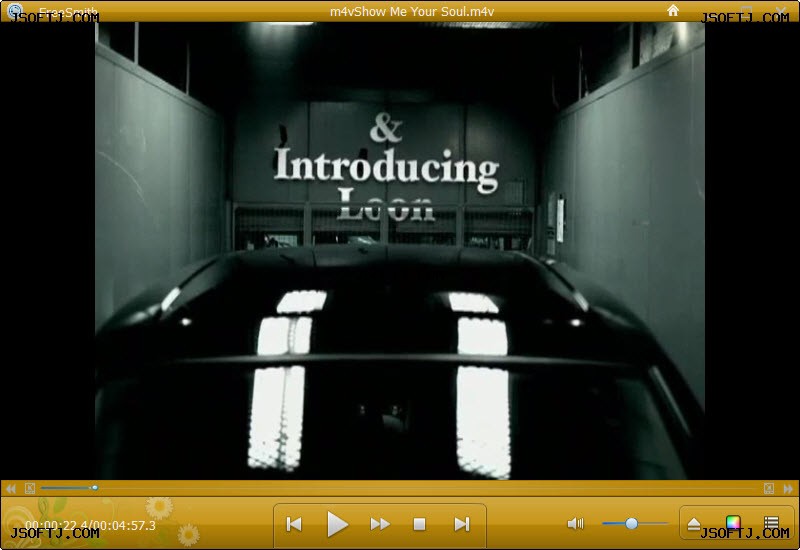Skip to the next track
The width and height of the screenshot is (800, 550).
coord(462,524)
